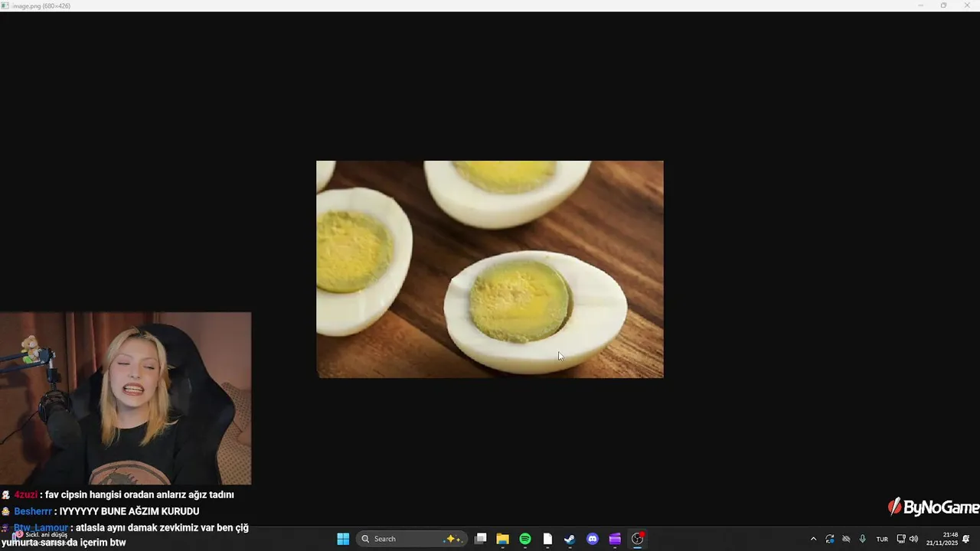Click chat username Besherrr
The height and width of the screenshot is (551, 980).
(x=33, y=511)
